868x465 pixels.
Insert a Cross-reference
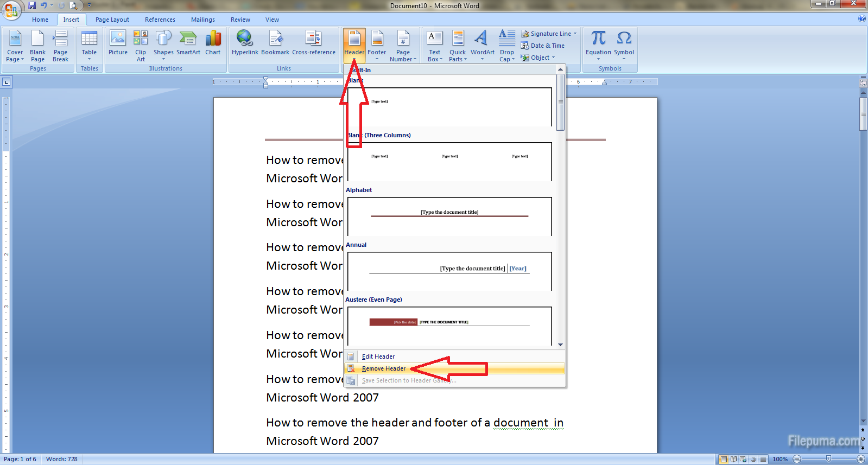(x=314, y=43)
